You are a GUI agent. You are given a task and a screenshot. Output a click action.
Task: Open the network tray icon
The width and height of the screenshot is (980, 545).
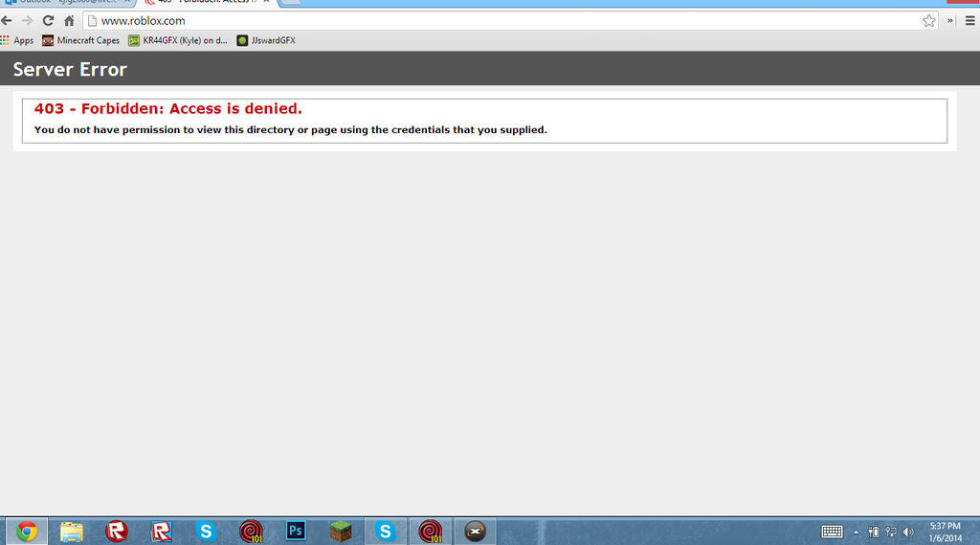[891, 533]
